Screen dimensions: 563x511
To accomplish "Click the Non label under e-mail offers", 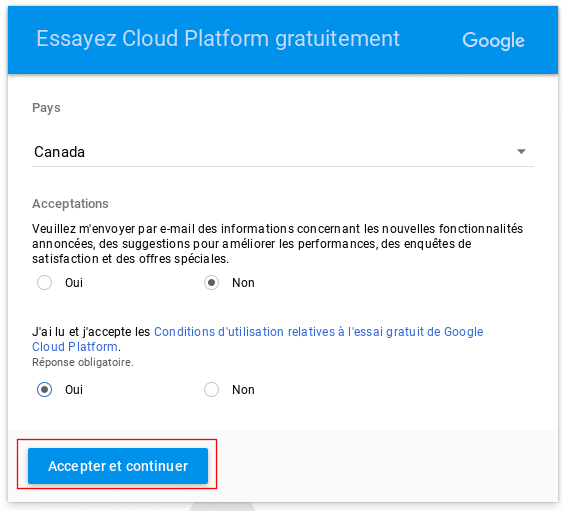I will [x=243, y=283].
